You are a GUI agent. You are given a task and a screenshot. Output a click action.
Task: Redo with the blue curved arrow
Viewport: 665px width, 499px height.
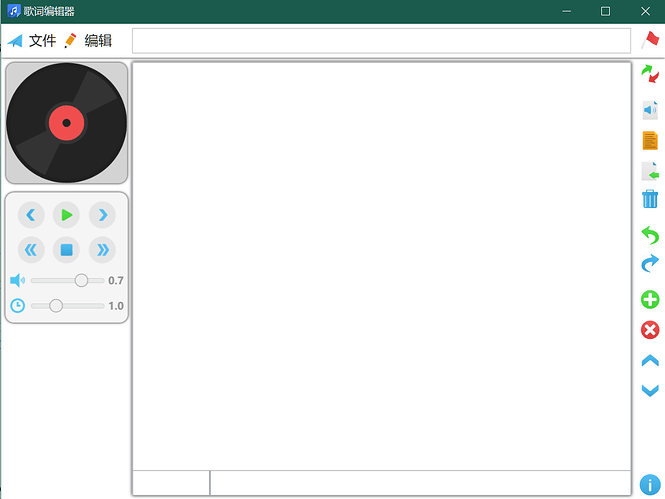tap(650, 263)
